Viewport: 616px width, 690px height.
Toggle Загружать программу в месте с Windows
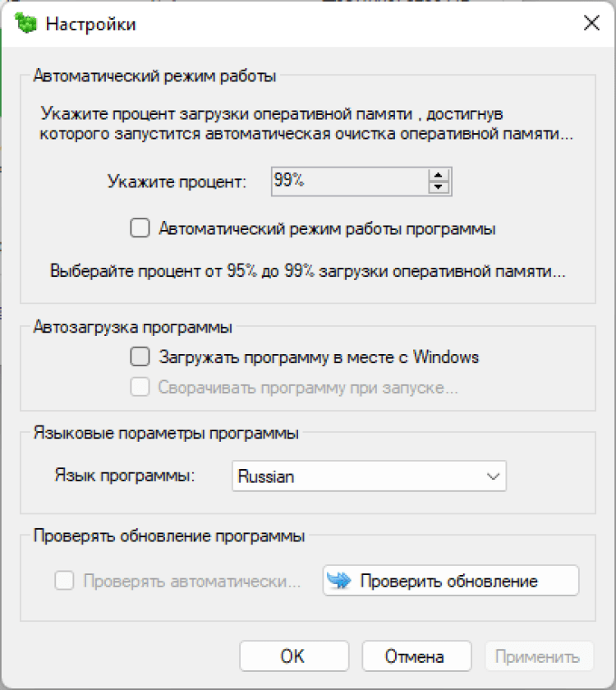coord(140,357)
